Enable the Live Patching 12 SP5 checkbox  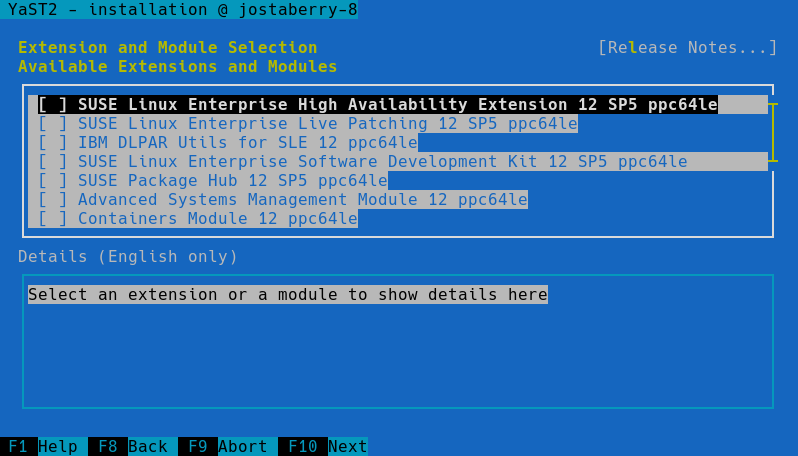[53, 124]
